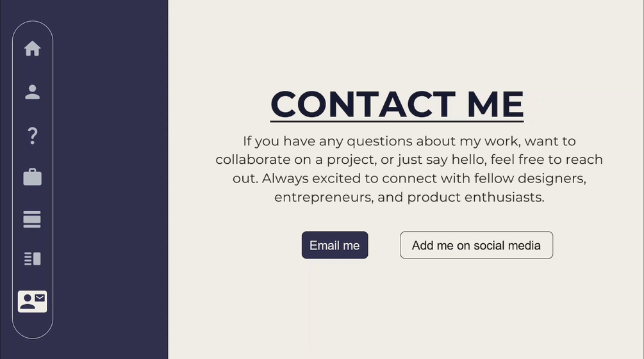The image size is (644, 359).
Task: Open the briefcase work icon
Action: click(33, 177)
